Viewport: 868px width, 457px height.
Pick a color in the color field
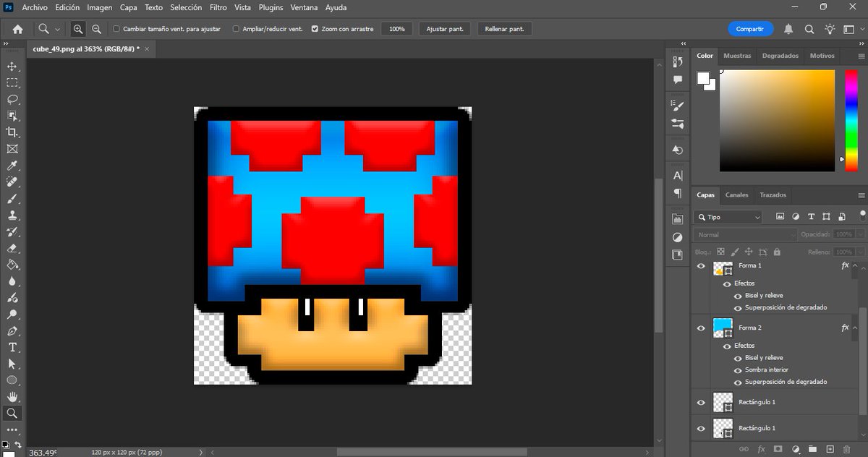point(777,120)
